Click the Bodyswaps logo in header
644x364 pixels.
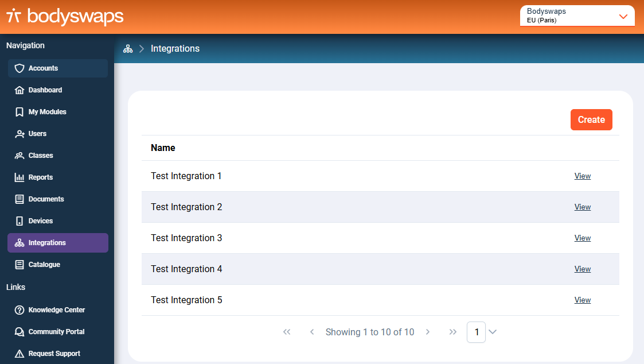[64, 17]
